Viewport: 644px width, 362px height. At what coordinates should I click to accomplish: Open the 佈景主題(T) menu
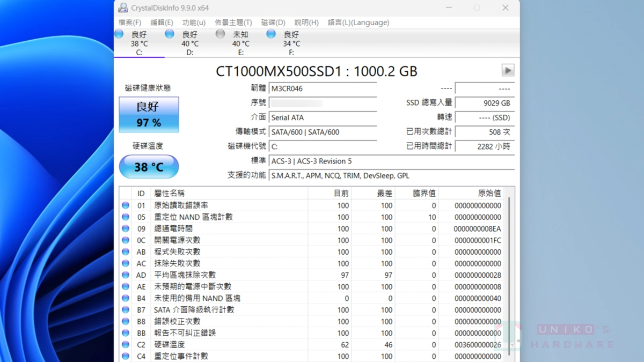point(233,23)
